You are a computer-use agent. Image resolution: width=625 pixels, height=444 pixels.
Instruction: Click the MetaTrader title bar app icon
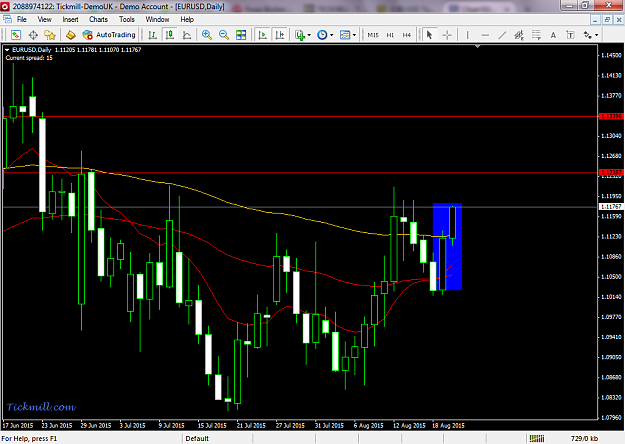click(5, 6)
